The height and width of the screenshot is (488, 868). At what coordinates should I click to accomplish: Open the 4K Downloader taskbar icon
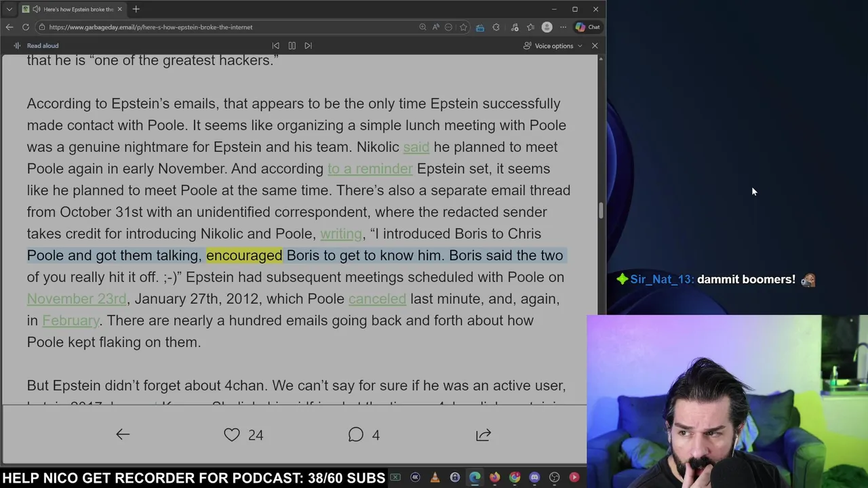coord(415,478)
